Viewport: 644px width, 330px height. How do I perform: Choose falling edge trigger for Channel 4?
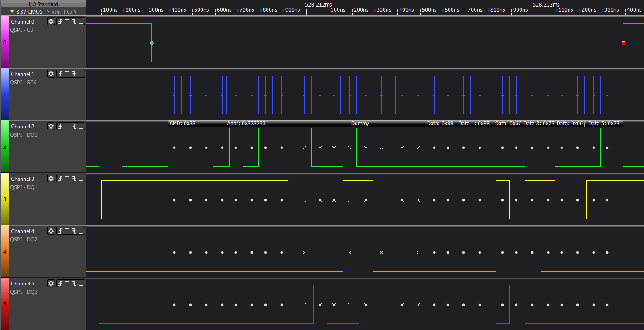click(x=74, y=231)
